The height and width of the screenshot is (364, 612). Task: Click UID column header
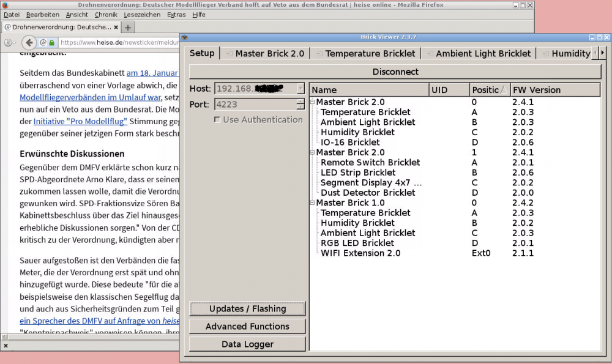point(449,90)
